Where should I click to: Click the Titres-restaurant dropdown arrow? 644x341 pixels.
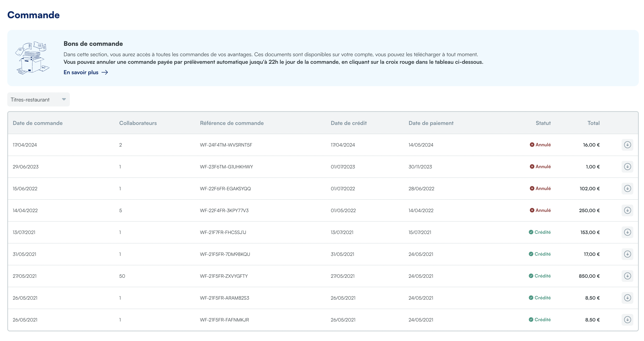[64, 99]
